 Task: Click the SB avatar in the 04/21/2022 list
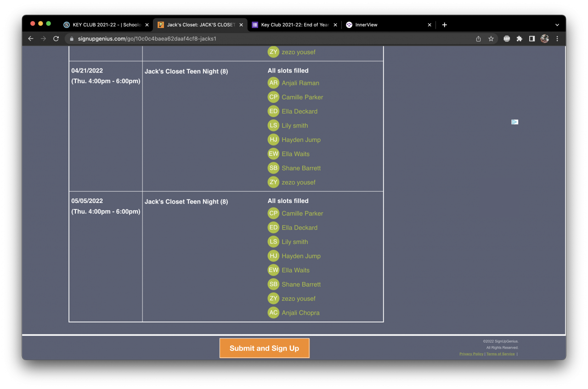[273, 168]
